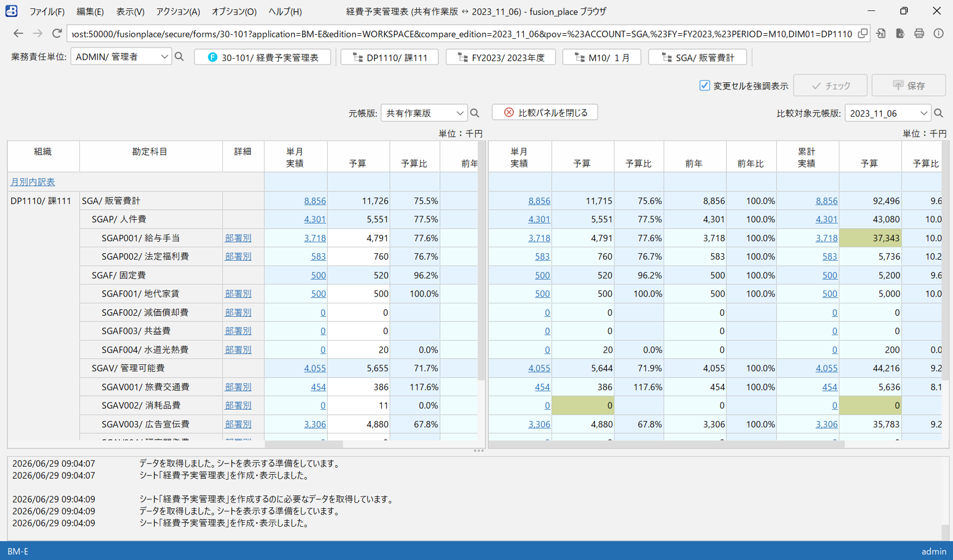Click the back navigation arrow

coord(18,34)
